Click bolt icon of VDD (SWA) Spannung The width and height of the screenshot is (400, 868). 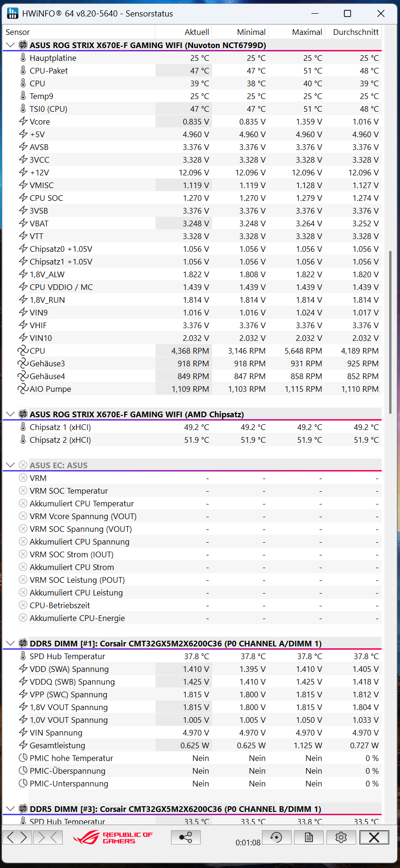23,669
